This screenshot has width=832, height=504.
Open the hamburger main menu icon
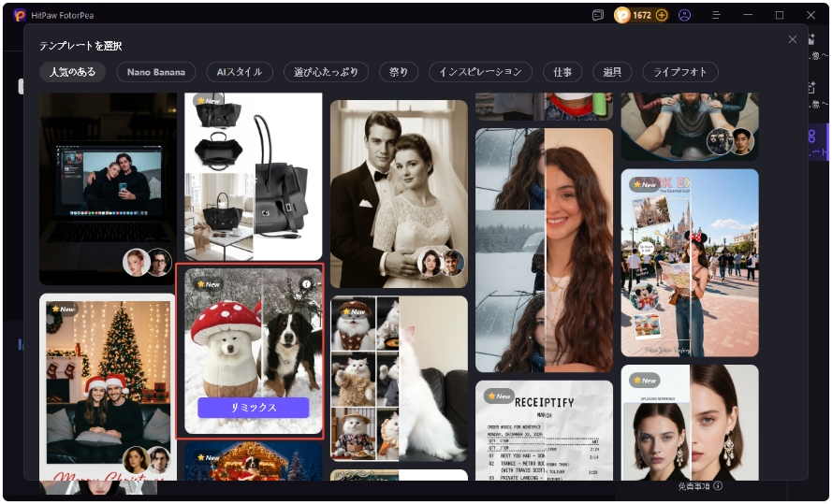716,15
